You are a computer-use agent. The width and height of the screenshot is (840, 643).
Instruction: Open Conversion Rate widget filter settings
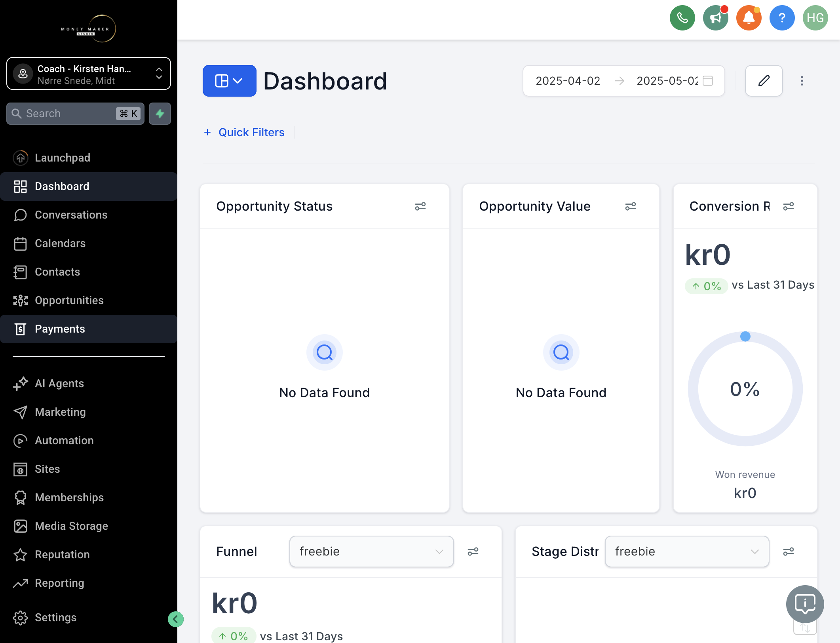tap(788, 206)
